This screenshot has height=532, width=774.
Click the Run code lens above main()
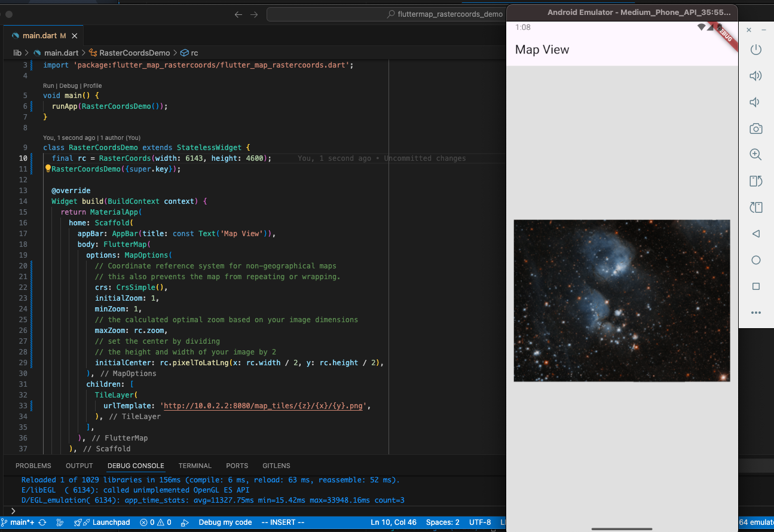pyautogui.click(x=48, y=85)
